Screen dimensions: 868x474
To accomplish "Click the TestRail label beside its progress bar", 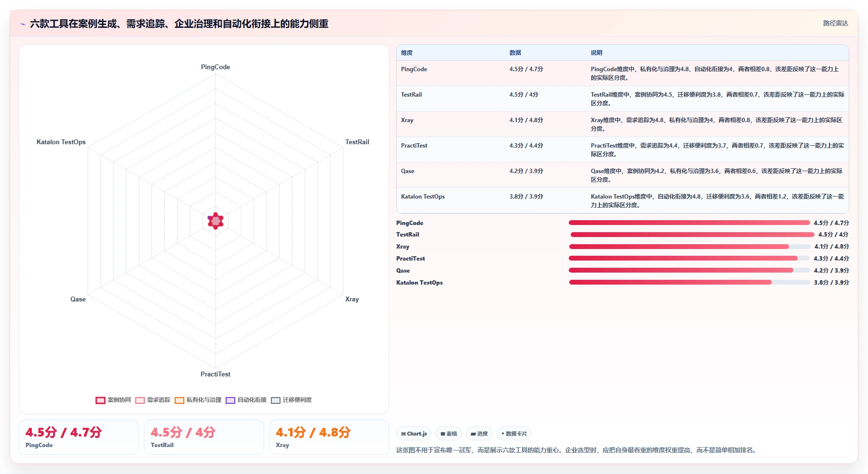I will coord(408,235).
